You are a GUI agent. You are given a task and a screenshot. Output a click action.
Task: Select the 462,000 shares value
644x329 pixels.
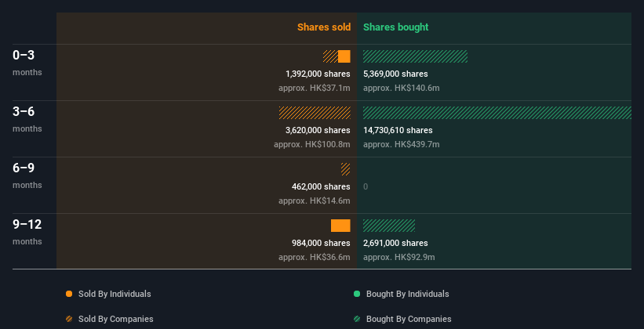tap(321, 186)
